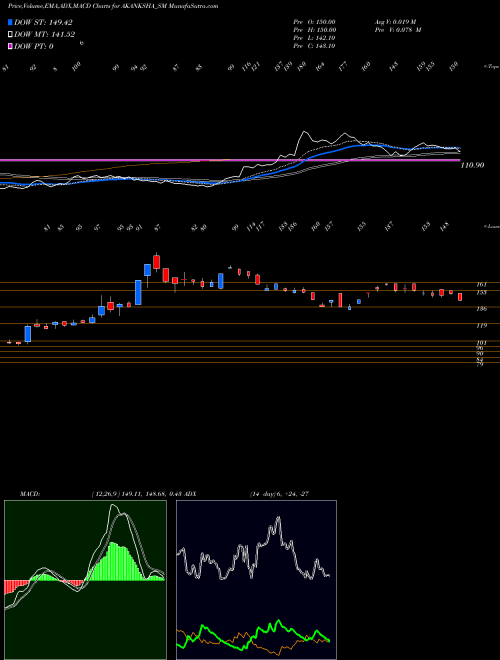Viewport: 500px width, 660px height.
Task: Click the '(14 day) 6, +24, -27' ADX readout
Action: 279,494
